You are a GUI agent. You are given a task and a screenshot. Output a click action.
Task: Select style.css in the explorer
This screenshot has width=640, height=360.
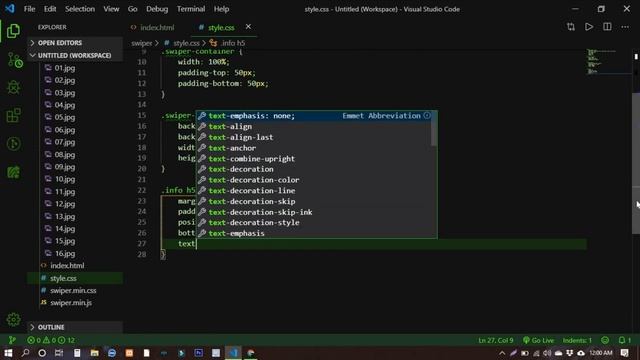[75, 278]
